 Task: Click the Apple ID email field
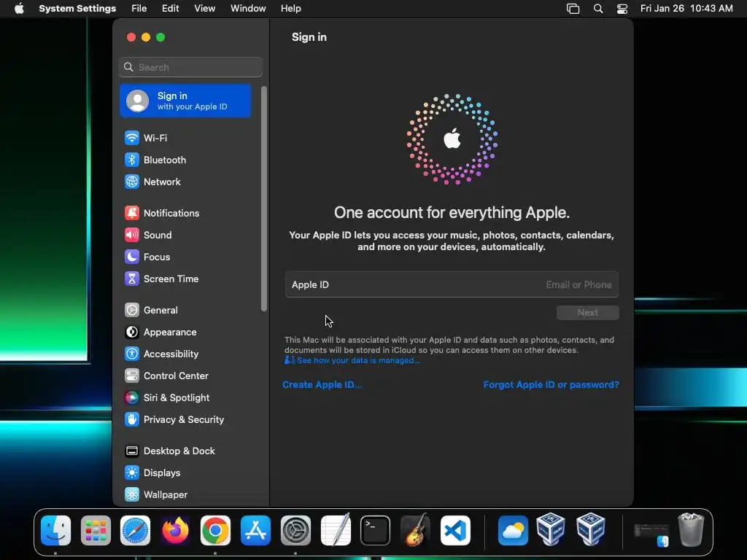point(452,285)
